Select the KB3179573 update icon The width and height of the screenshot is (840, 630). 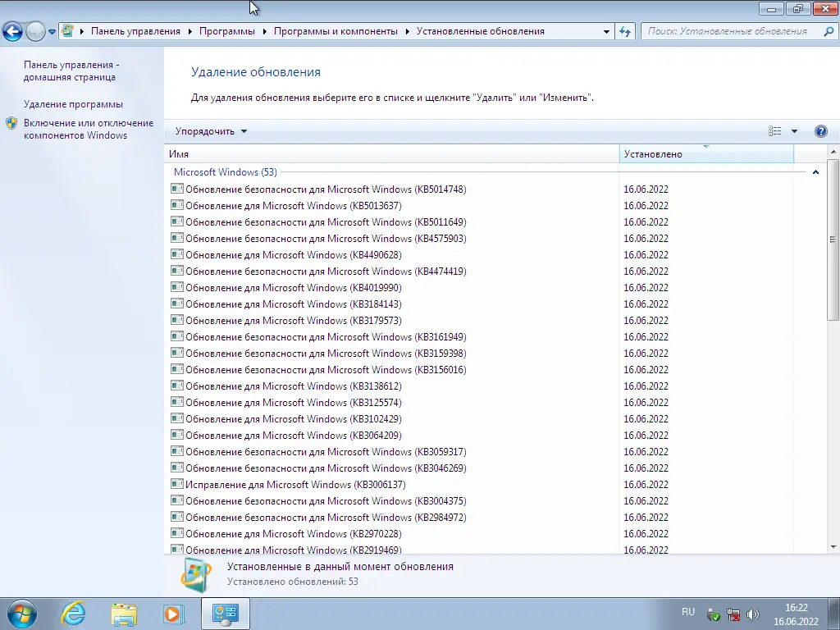177,320
